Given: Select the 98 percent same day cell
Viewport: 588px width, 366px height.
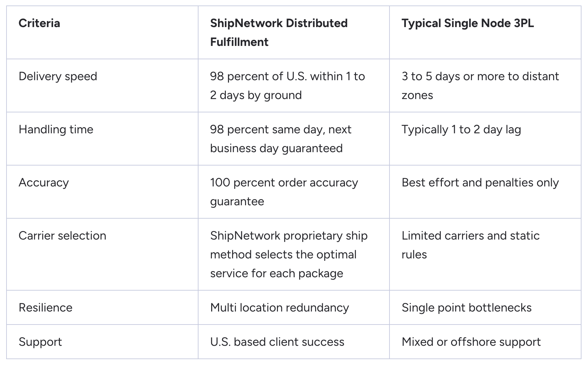Looking at the screenshot, I should (x=281, y=139).
